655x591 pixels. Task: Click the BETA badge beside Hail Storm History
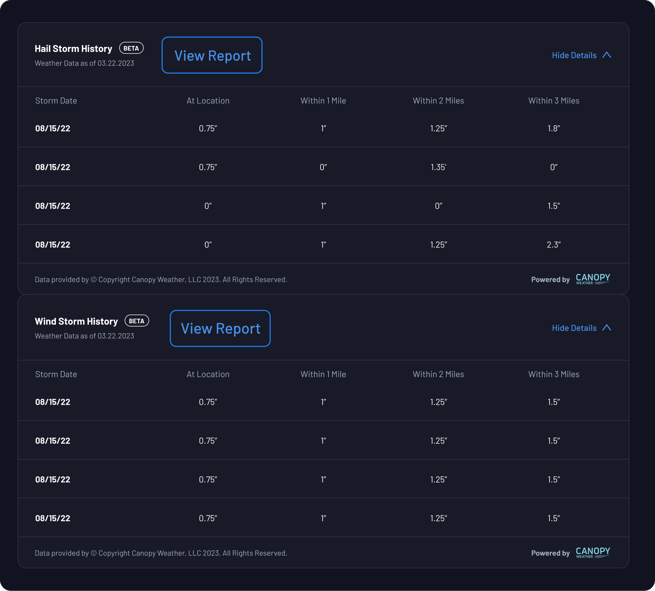pos(132,48)
